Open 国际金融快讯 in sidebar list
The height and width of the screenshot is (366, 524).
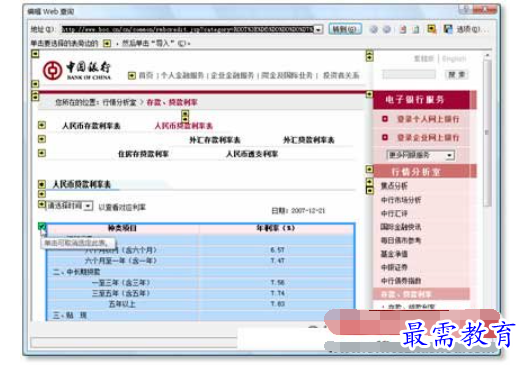coord(401,227)
